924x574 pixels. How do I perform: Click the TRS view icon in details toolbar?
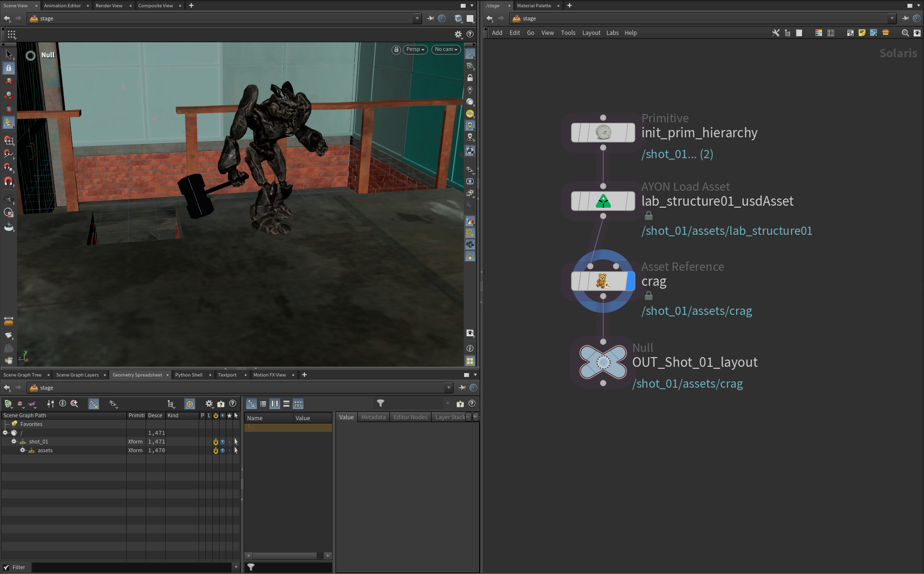tap(298, 404)
